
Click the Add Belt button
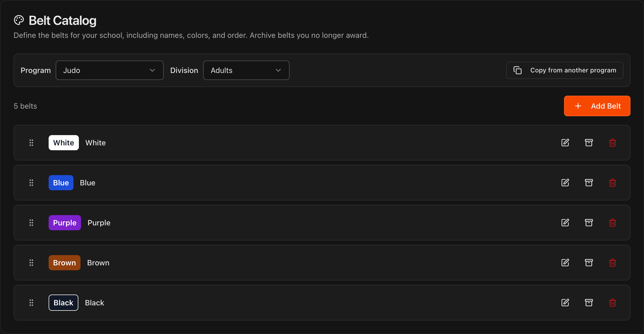pyautogui.click(x=597, y=106)
